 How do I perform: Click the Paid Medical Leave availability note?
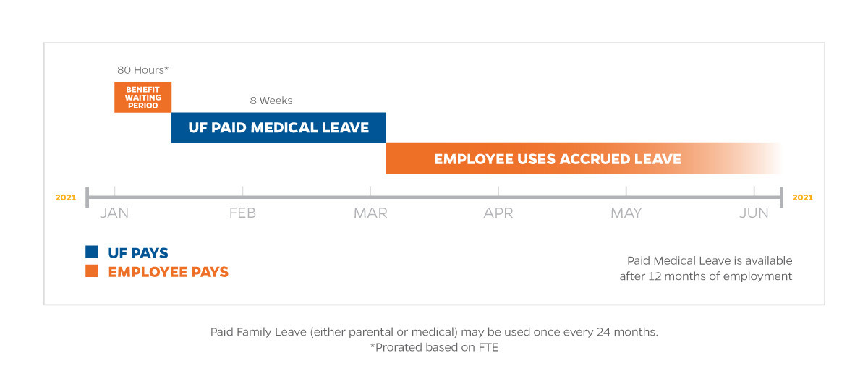(x=706, y=268)
